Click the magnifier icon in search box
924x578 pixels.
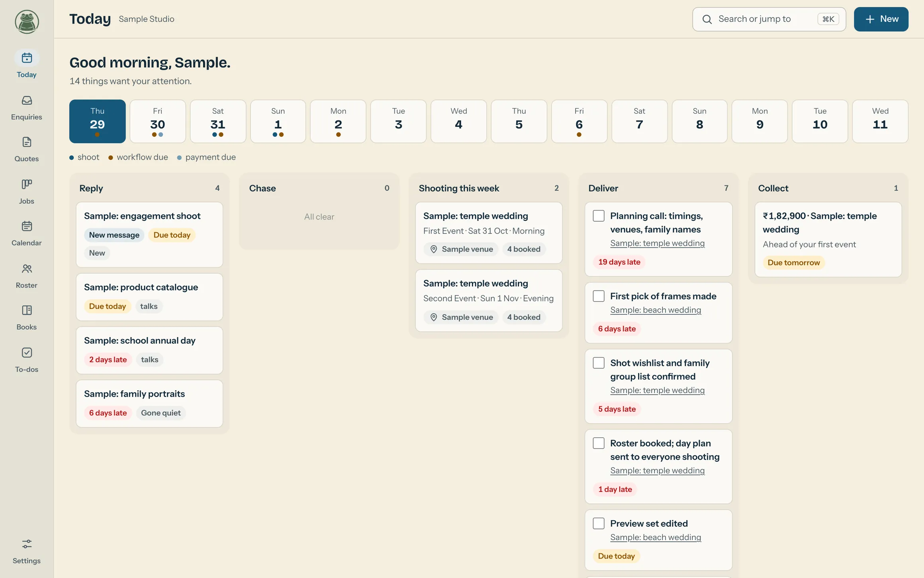pos(707,19)
